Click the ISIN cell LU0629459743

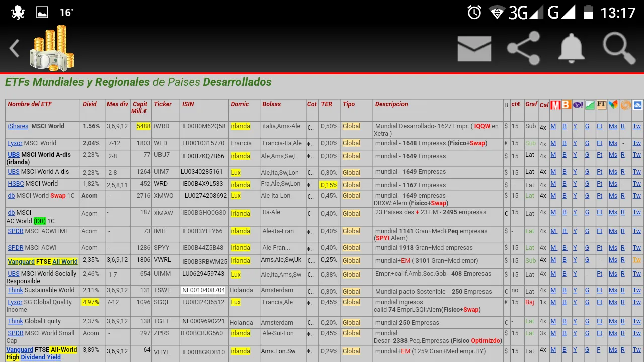[202, 274]
